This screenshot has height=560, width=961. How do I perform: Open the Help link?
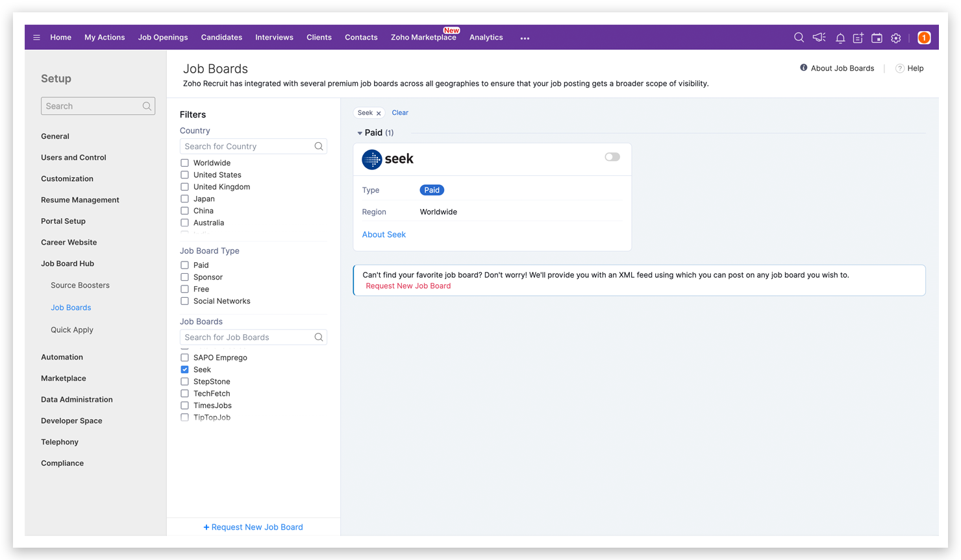[916, 68]
